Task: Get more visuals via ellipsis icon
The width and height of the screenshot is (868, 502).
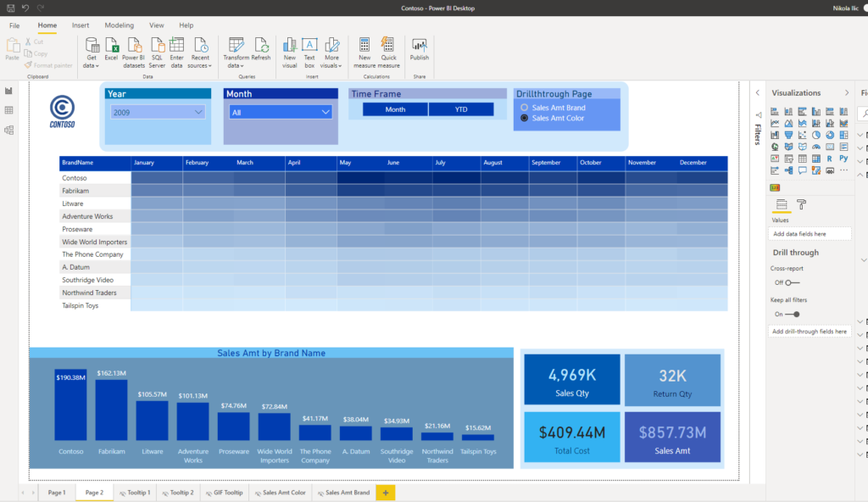Action: coord(843,170)
